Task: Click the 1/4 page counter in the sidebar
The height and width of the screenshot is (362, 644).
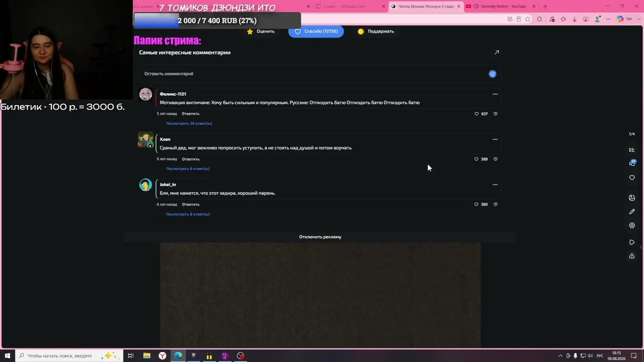Action: click(632, 134)
